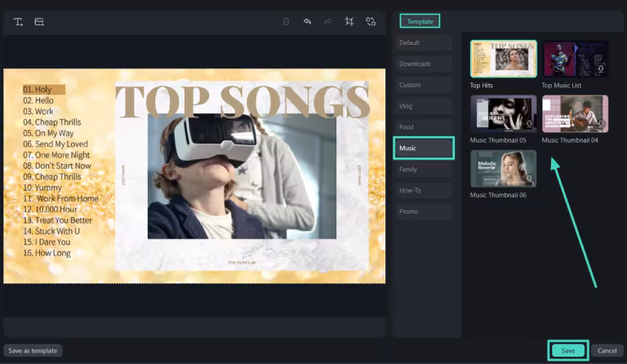The image size is (627, 364).
Task: Click the '03. Work' song line
Action: pyautogui.click(x=38, y=112)
